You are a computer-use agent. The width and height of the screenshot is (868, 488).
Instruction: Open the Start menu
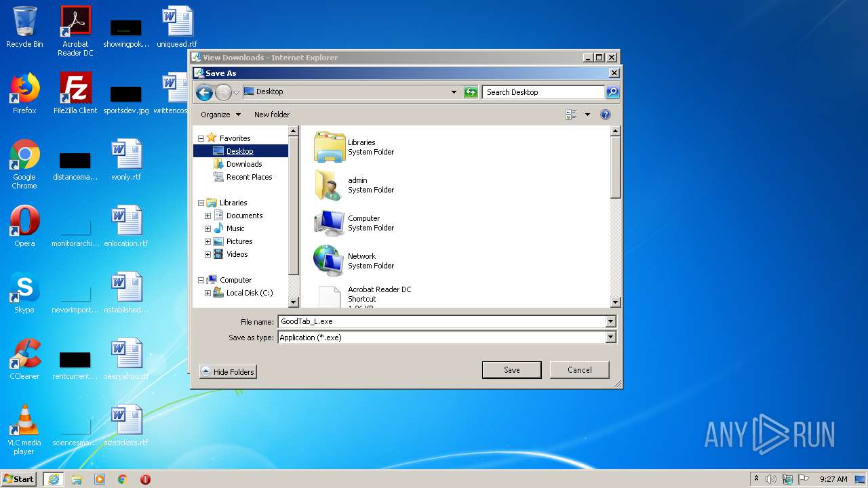18,479
